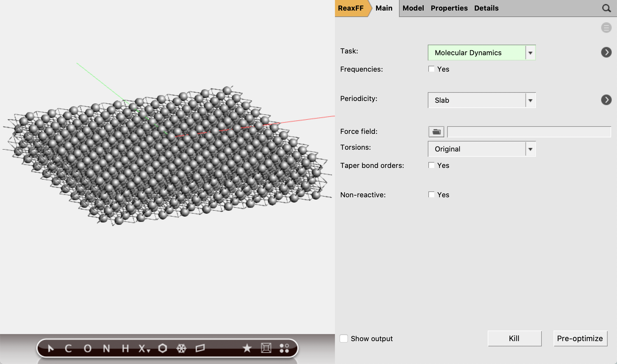Click the slab plane tool icon
617x364 pixels.
pos(200,348)
